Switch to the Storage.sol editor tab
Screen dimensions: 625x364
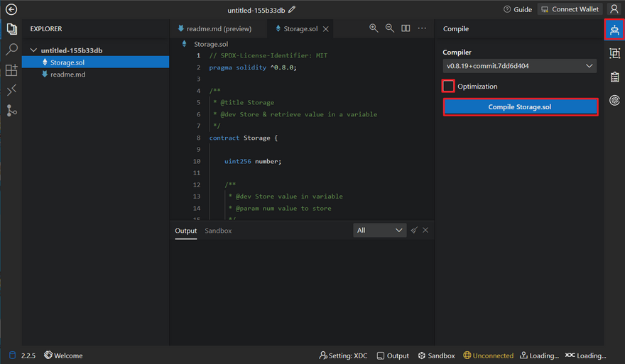point(300,28)
